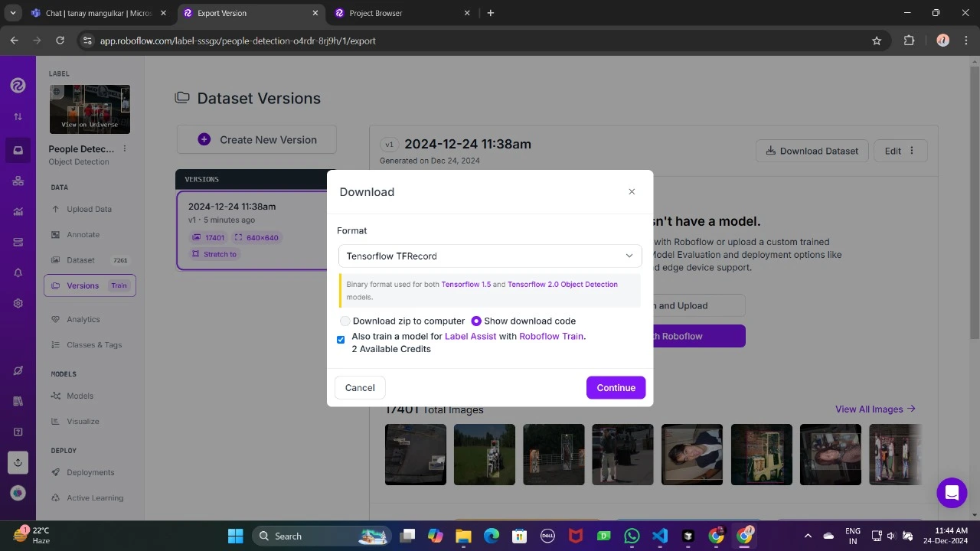Switch to the Chat Microsoft Teams tab
The image size is (980, 551).
coord(99,13)
